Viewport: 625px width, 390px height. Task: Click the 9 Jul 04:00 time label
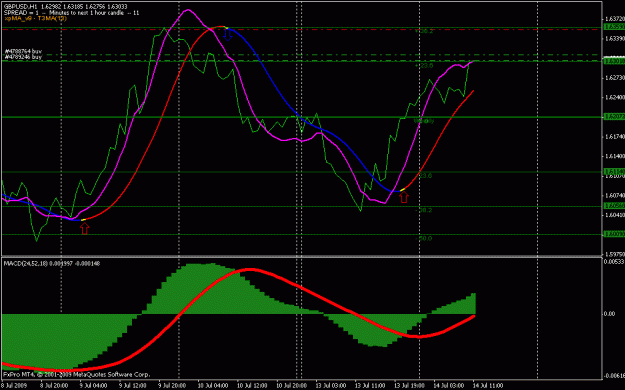click(93, 386)
